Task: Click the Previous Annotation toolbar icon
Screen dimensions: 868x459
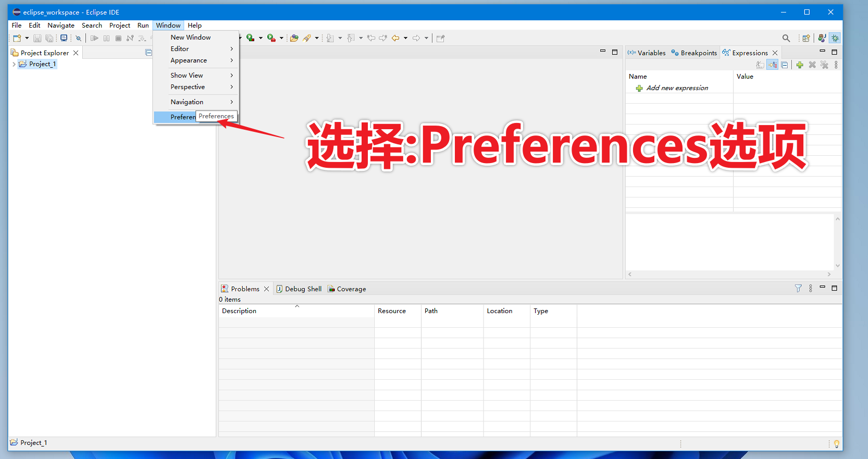Action: pyautogui.click(x=351, y=38)
